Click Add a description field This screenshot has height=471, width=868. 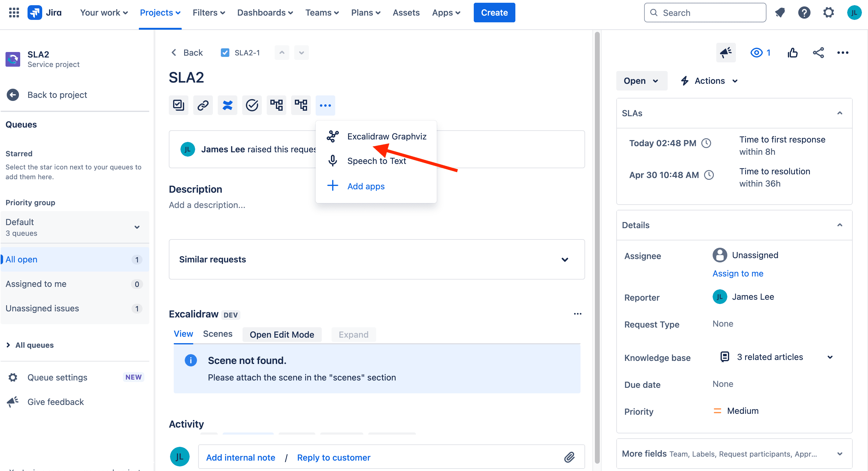(207, 205)
